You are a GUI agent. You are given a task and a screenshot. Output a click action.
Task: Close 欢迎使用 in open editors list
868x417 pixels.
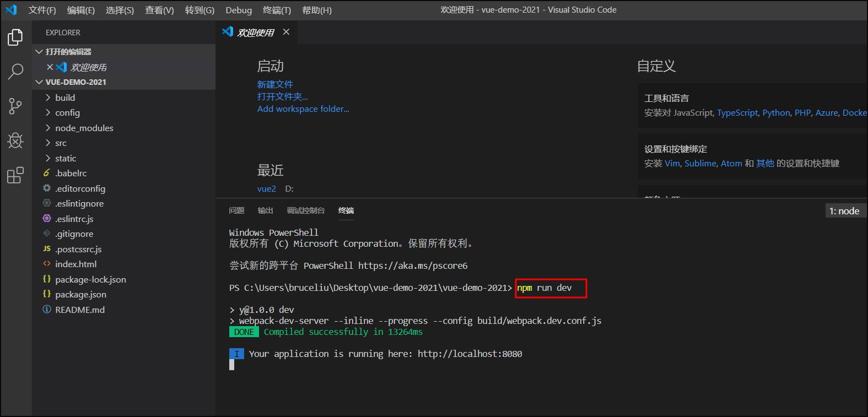(x=50, y=67)
